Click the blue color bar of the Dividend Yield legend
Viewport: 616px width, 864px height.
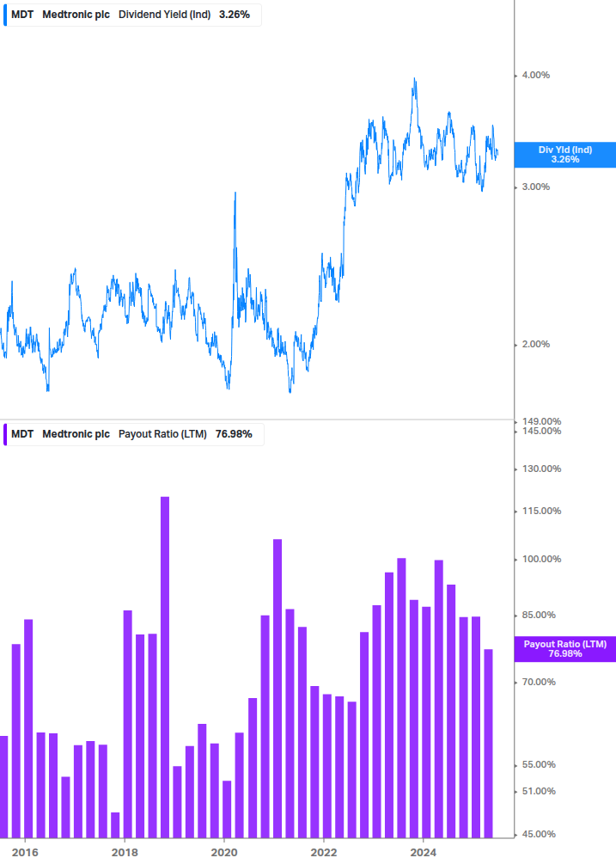[x=5, y=15]
